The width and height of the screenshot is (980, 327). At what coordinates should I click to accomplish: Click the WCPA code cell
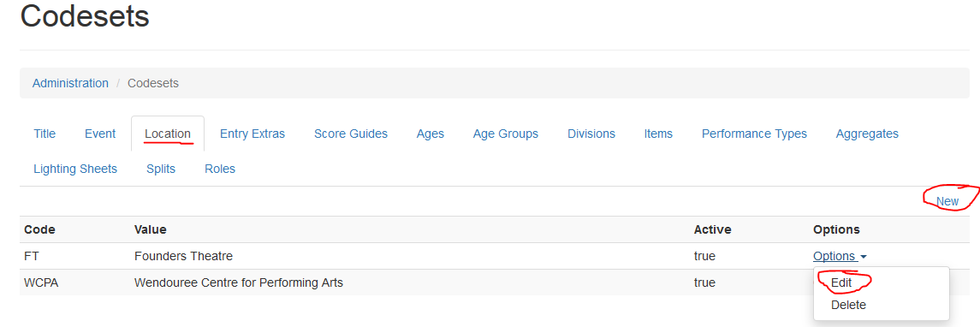click(x=40, y=282)
